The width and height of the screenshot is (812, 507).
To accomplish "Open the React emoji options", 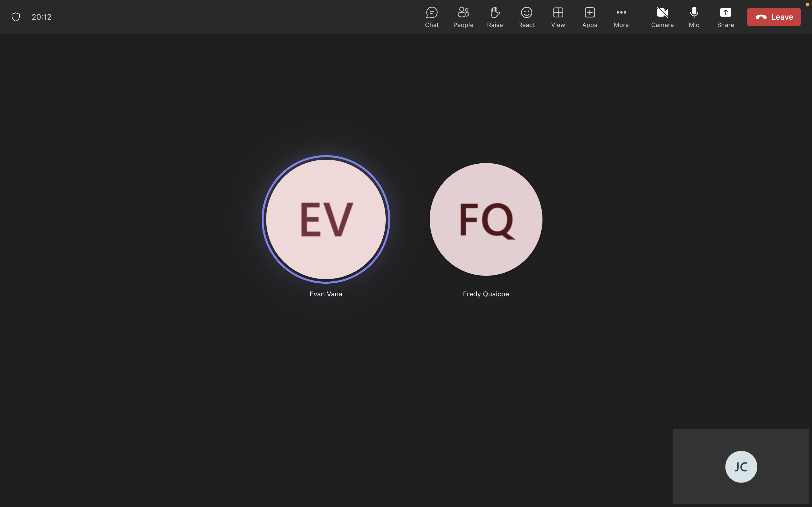I will tap(526, 17).
